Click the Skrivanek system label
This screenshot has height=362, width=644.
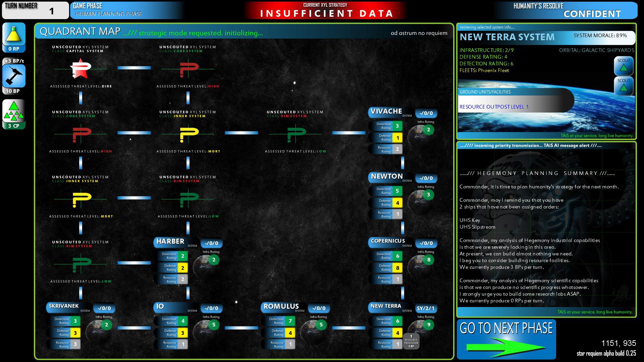[x=64, y=306]
